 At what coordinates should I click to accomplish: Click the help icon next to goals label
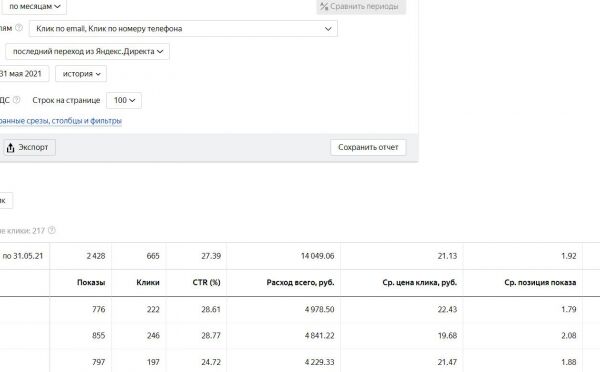pos(19,28)
